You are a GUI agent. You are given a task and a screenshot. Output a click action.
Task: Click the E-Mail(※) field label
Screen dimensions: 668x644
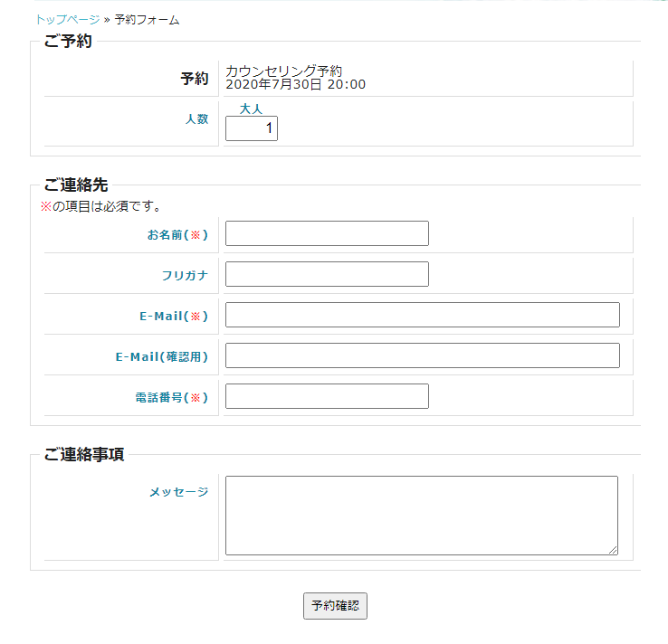click(174, 317)
